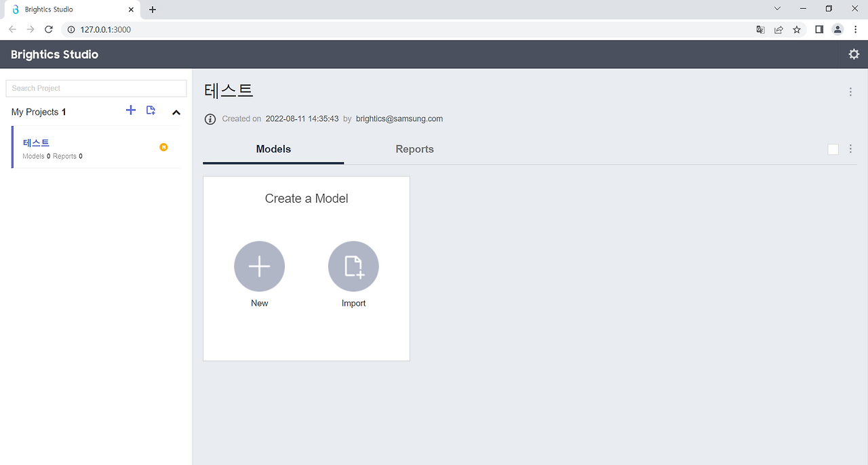Click the Brightics Studio logo
The width and height of the screenshot is (868, 465).
(x=54, y=54)
